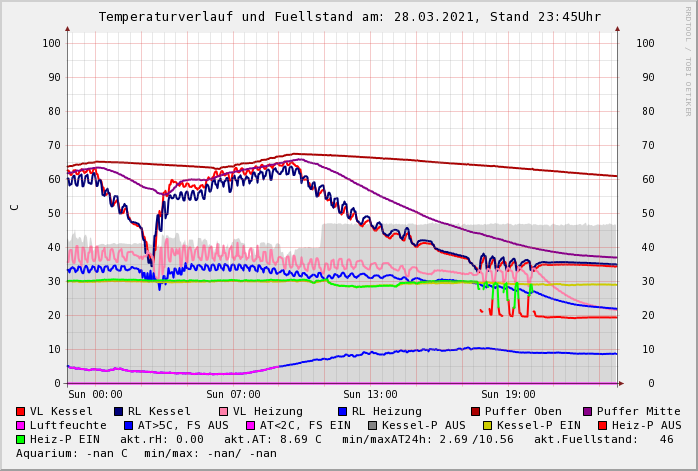
Task: Click the Puffer Oben dark red swatch
Action: pos(475,411)
